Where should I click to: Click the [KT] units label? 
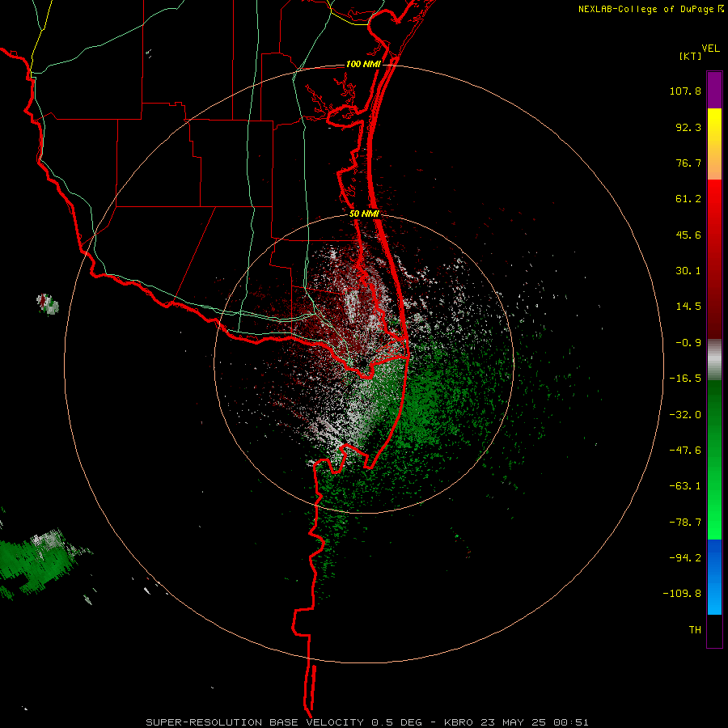[691, 56]
